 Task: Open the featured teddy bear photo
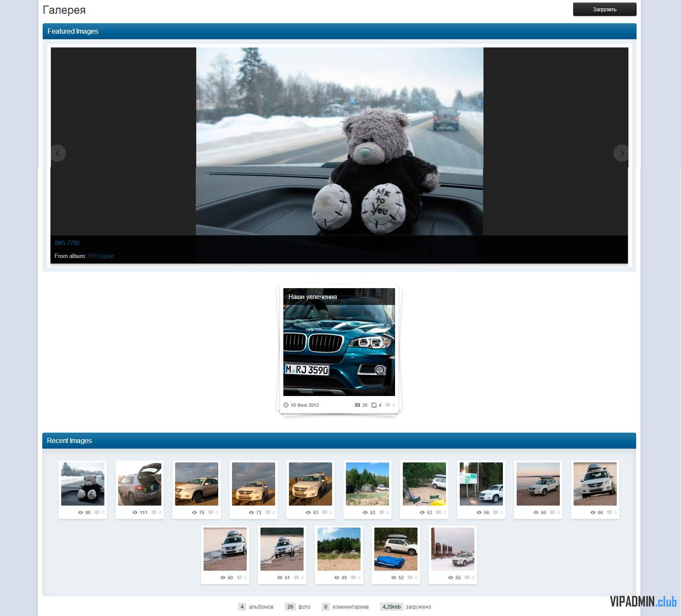click(339, 141)
